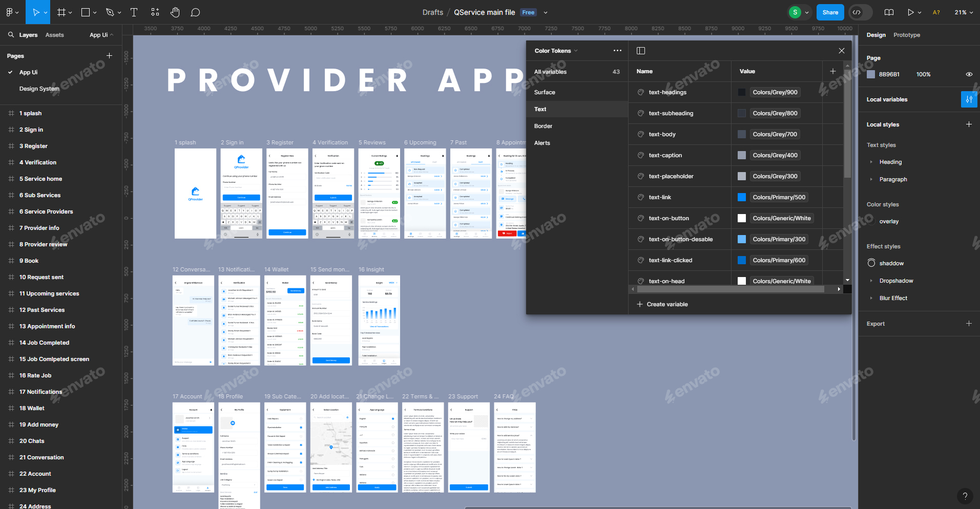Select the Frame tool
The width and height of the screenshot is (980, 509).
point(61,12)
